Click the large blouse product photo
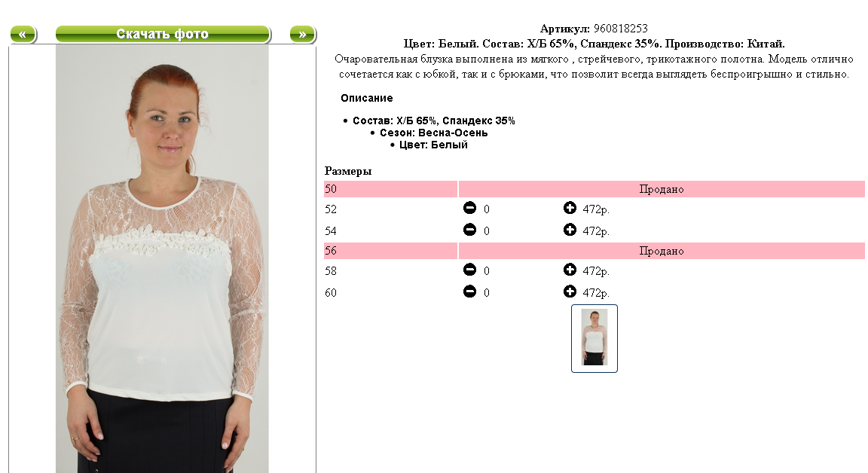Image resolution: width=868 pixels, height=473 pixels. [162, 258]
